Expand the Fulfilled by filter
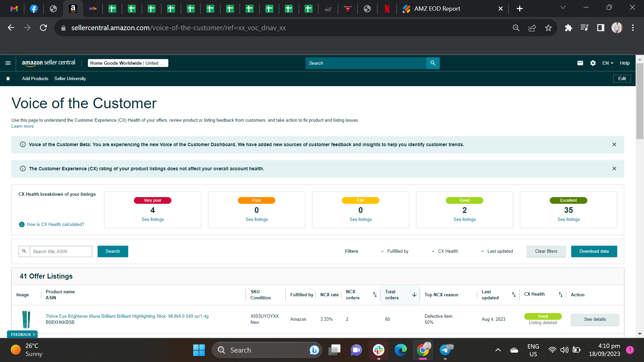Image resolution: width=644 pixels, height=362 pixels. click(394, 251)
